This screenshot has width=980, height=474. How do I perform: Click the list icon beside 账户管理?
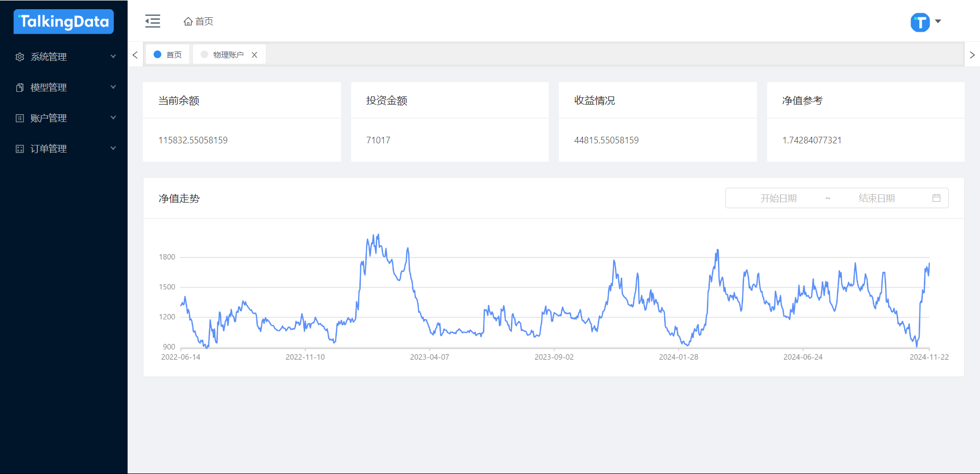click(x=20, y=118)
